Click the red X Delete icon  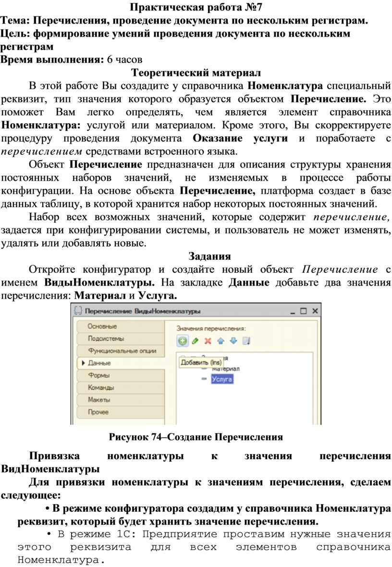pos(208,340)
